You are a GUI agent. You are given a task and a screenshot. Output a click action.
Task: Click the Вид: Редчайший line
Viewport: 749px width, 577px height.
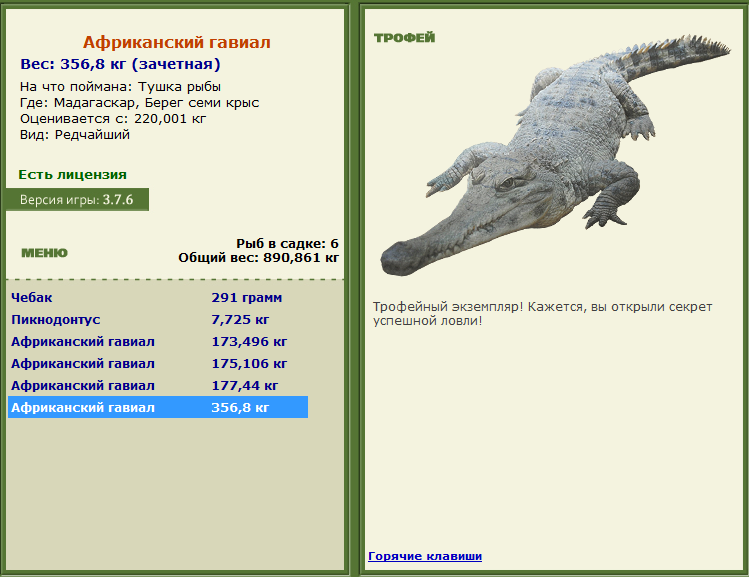tap(75, 135)
